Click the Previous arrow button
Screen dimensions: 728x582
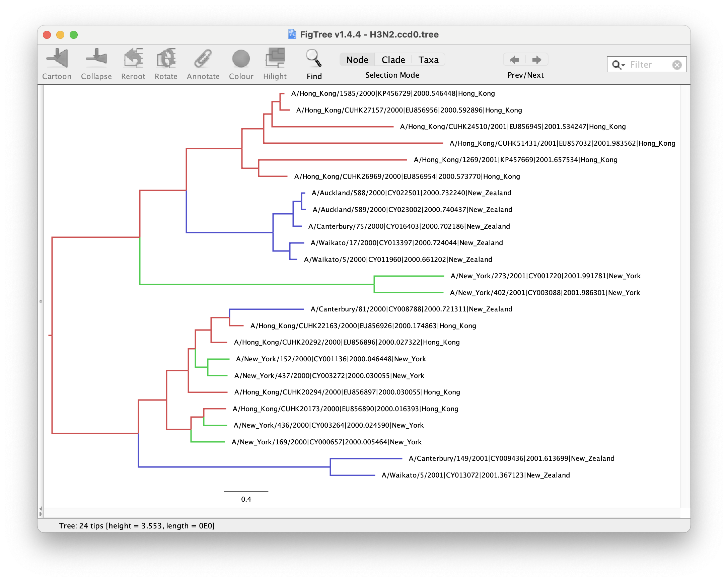point(514,60)
